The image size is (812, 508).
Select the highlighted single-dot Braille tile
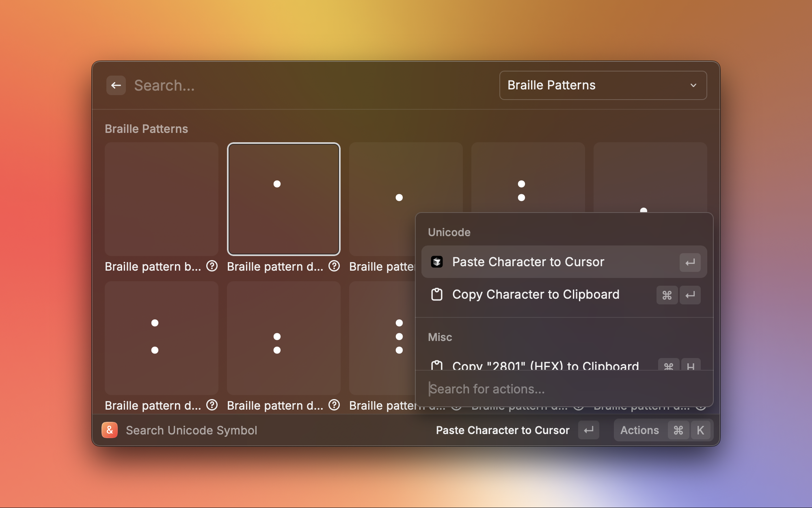[283, 199]
